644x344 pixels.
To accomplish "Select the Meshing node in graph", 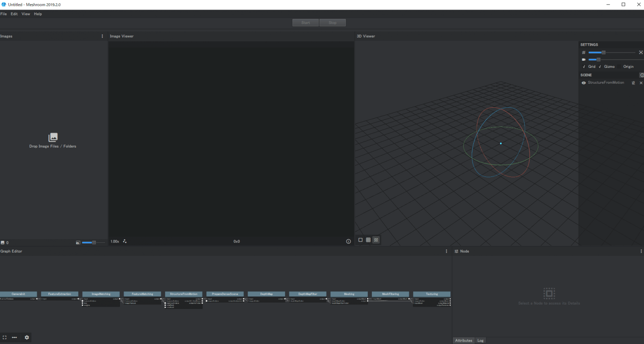I will tap(349, 294).
